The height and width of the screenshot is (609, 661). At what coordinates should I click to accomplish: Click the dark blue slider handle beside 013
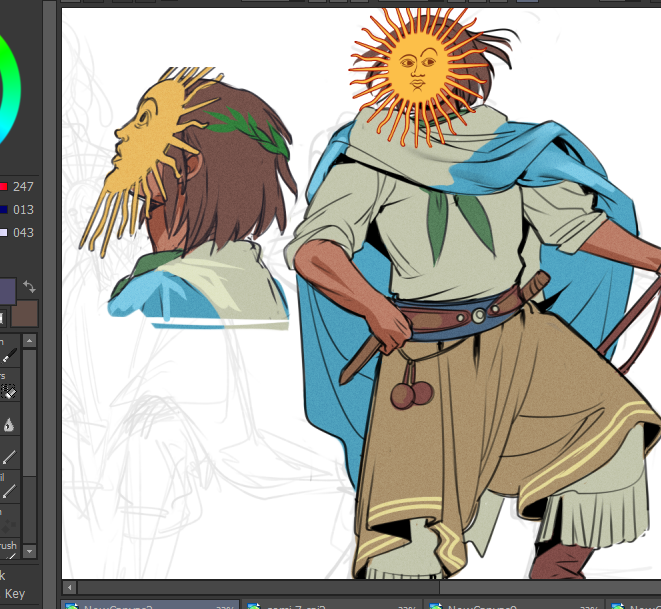[x=3, y=209]
